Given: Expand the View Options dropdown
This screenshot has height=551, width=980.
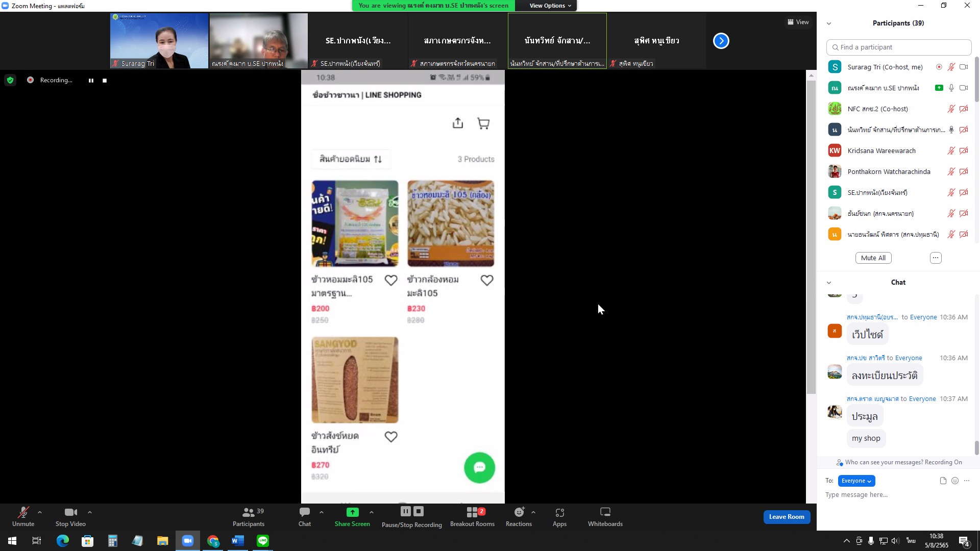Looking at the screenshot, I should 550,6.
